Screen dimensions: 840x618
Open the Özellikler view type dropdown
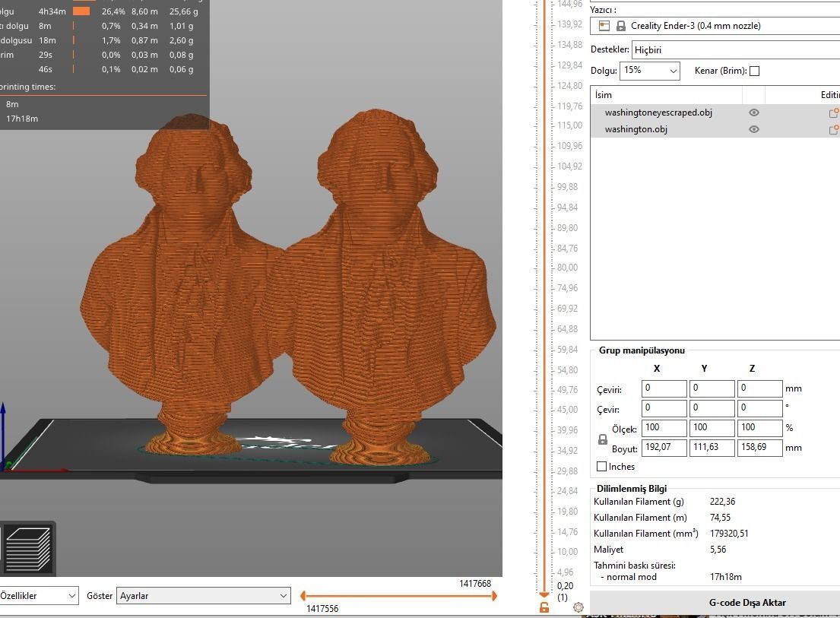(39, 595)
